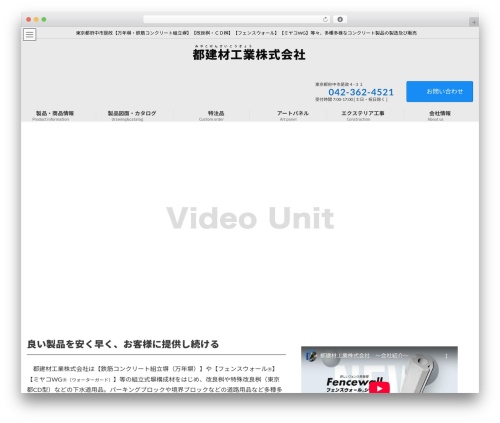
Task: Click the browser extension icon beside address bar
Action: pyautogui.click(x=340, y=20)
